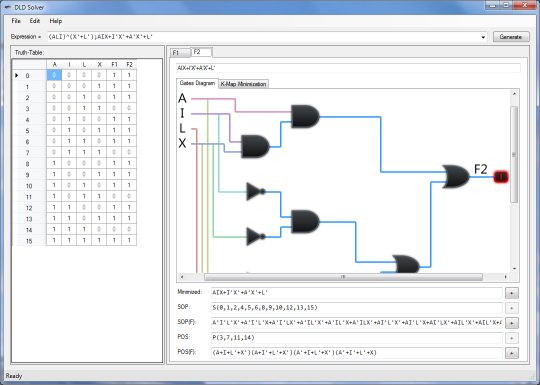This screenshot has width=540, height=385.
Task: Click the A cell in row 8
Action: pyautogui.click(x=54, y=163)
